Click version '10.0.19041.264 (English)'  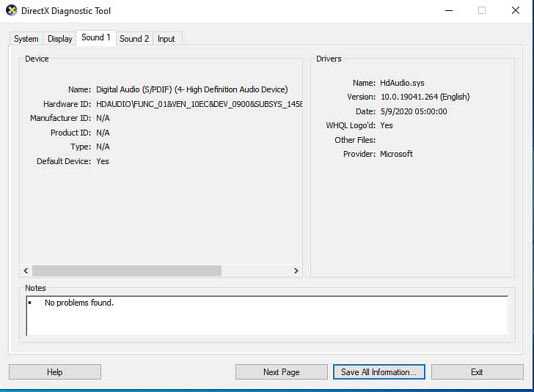pyautogui.click(x=425, y=97)
